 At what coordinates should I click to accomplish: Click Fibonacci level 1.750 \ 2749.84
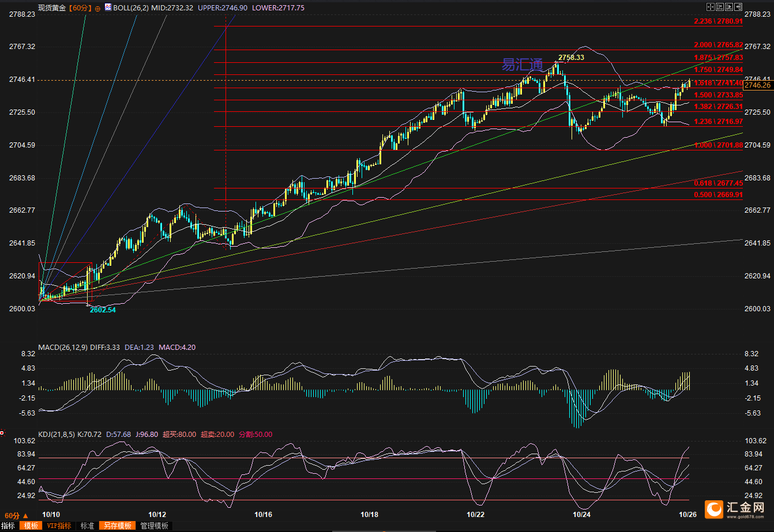pos(718,69)
